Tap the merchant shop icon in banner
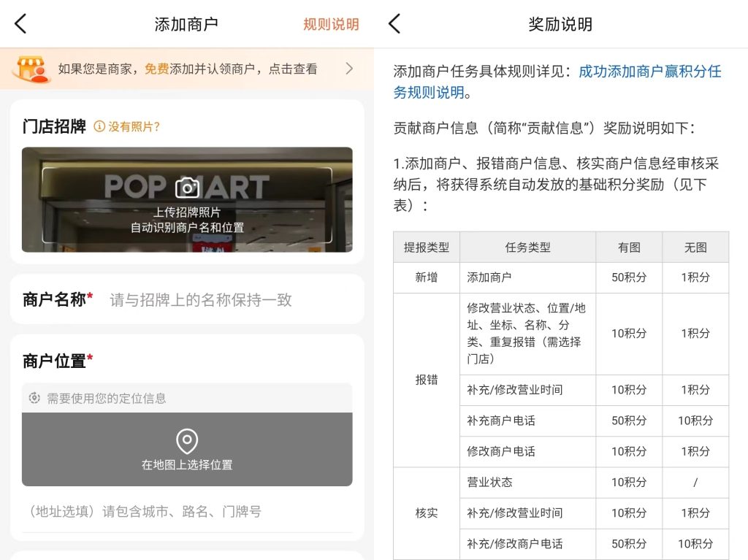The image size is (748, 560). pos(31,69)
